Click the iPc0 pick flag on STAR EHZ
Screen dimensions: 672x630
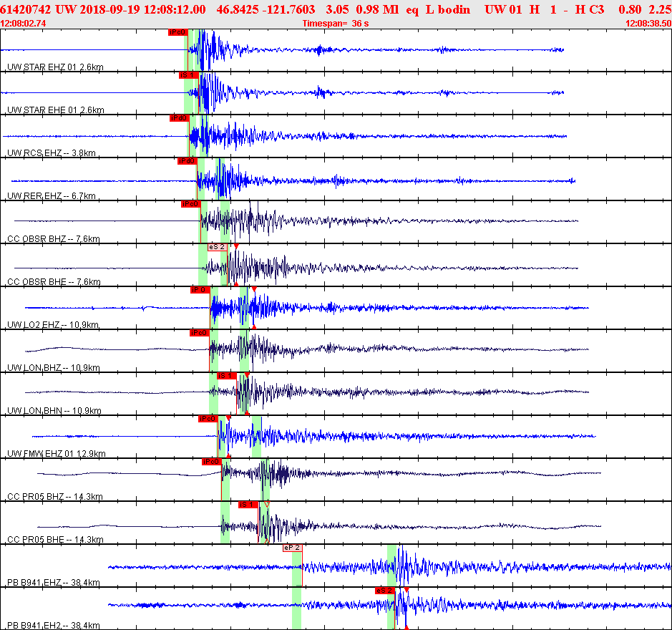pos(177,32)
